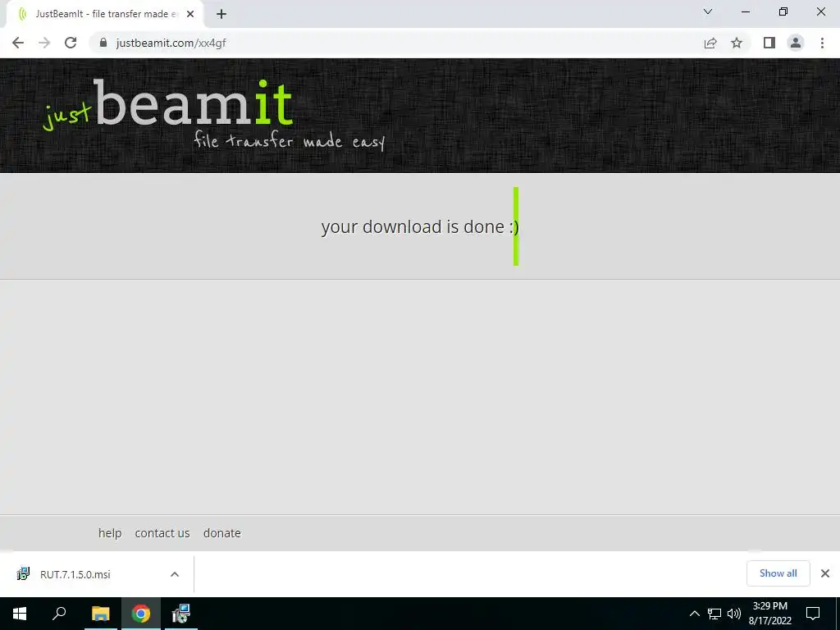Open network status tray icon
The height and width of the screenshot is (630, 840).
pyautogui.click(x=714, y=614)
